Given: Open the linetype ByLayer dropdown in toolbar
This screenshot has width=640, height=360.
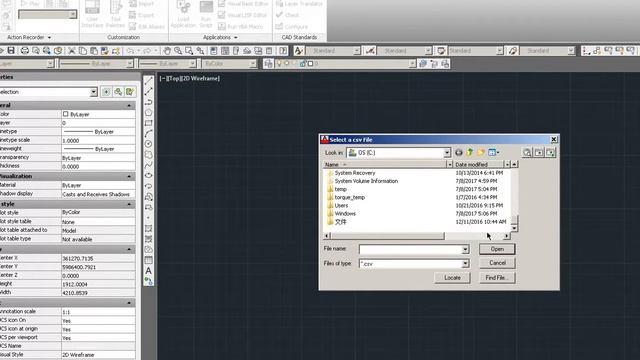Looking at the screenshot, I should pyautogui.click(x=129, y=64).
